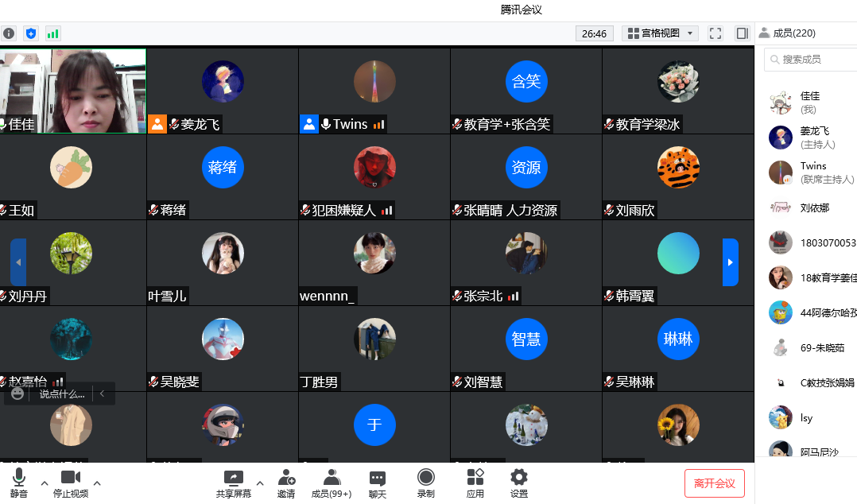The width and height of the screenshot is (857, 504).
Task: Select the Twins participant tile
Action: [x=374, y=91]
